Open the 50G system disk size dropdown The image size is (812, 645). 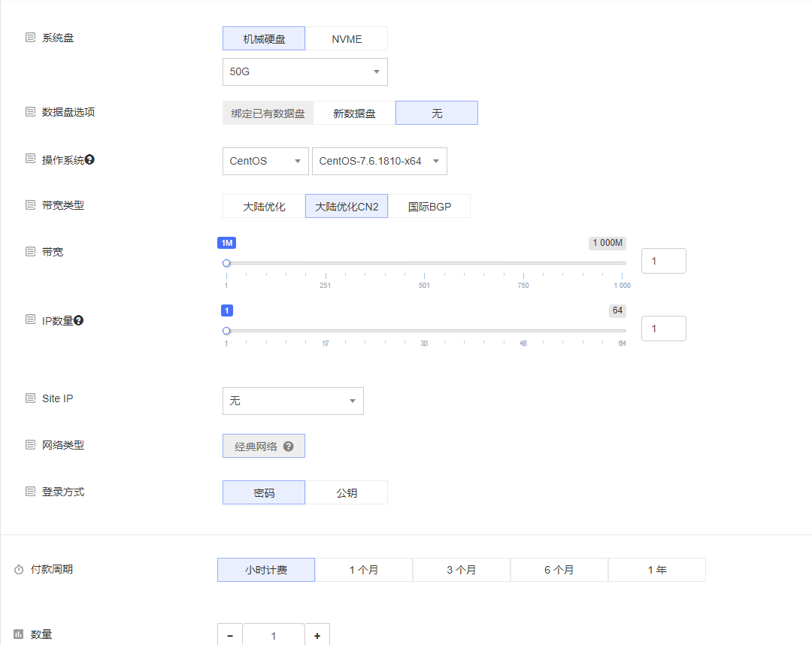point(304,72)
